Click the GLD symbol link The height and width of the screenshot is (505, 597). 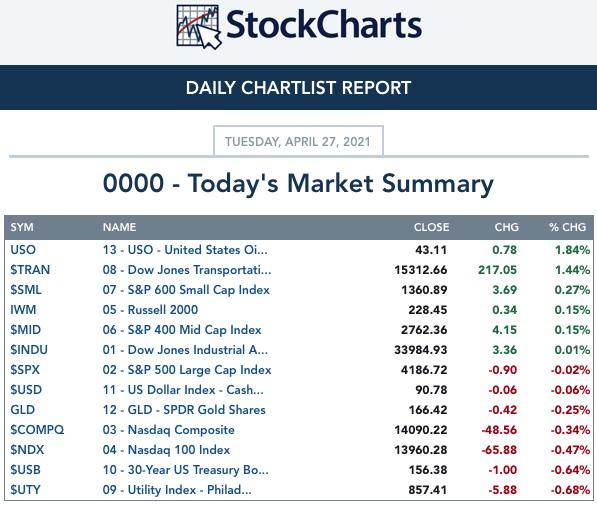tap(22, 410)
